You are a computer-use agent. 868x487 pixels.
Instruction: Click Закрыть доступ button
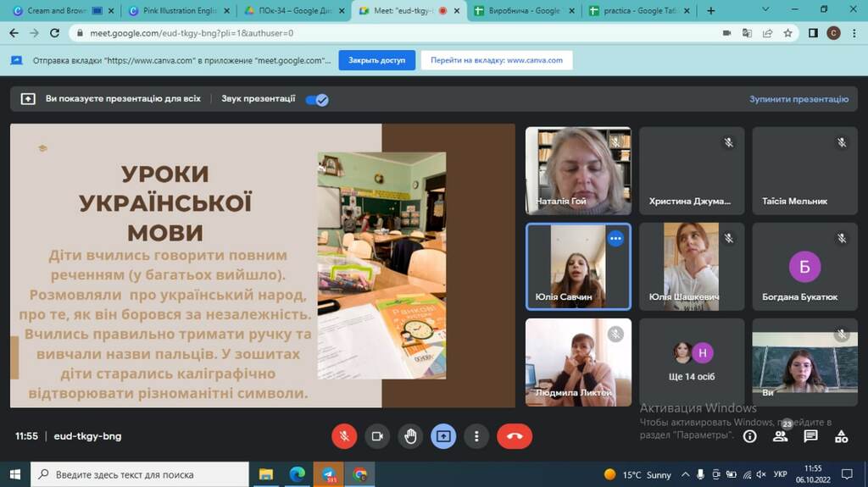click(x=376, y=60)
